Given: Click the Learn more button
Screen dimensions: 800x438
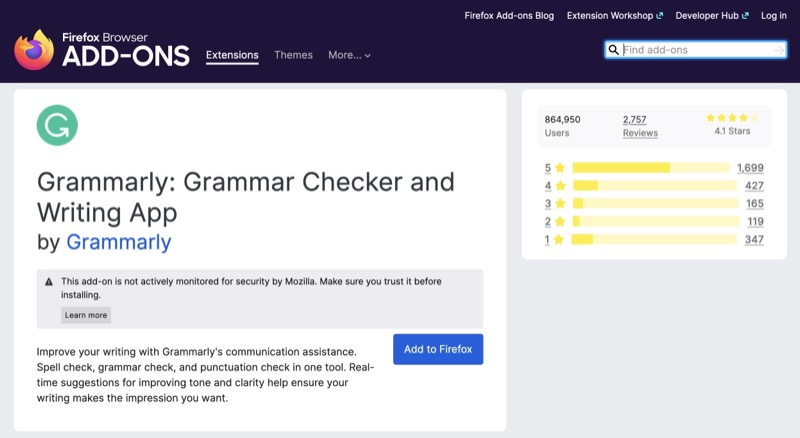Looking at the screenshot, I should (86, 315).
